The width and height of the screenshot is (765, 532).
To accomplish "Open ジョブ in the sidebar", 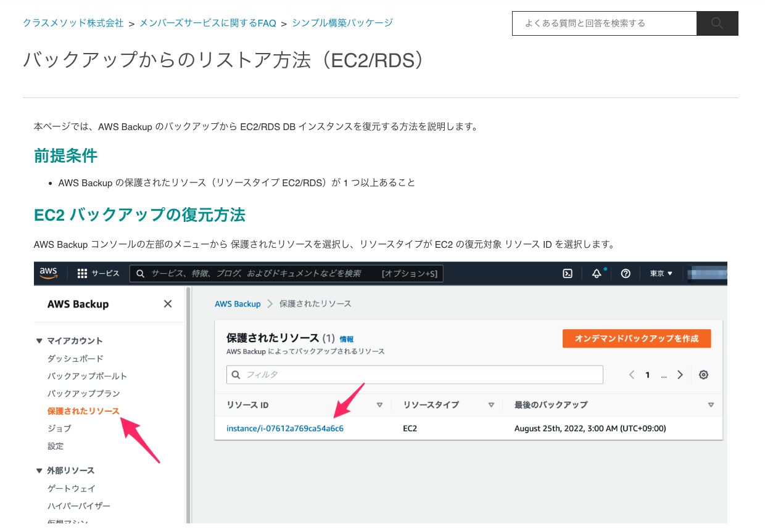I will click(59, 428).
